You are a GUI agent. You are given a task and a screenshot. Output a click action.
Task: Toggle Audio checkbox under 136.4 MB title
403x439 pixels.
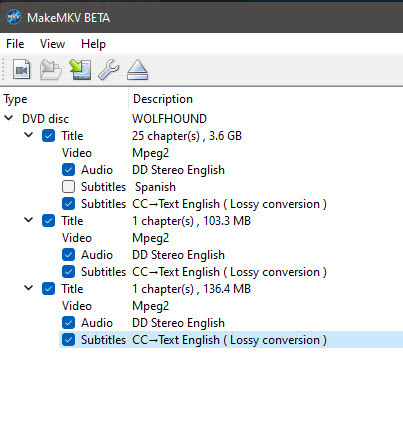click(x=68, y=323)
